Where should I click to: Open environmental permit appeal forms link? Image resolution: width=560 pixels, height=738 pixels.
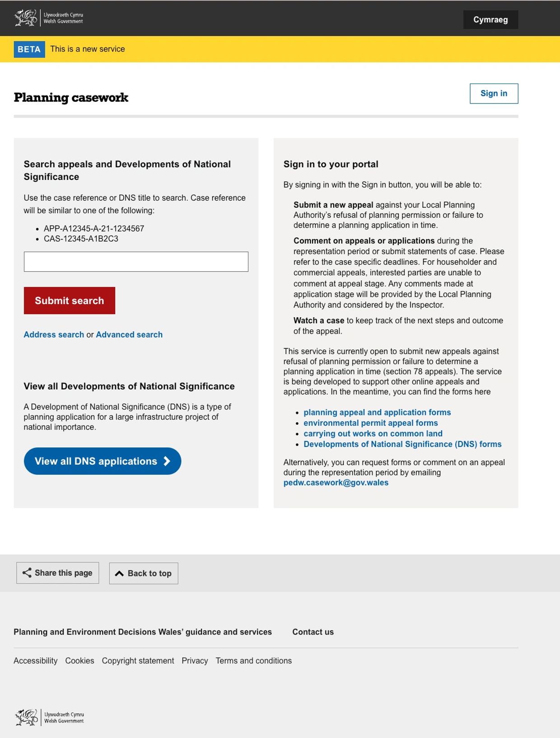click(x=371, y=423)
